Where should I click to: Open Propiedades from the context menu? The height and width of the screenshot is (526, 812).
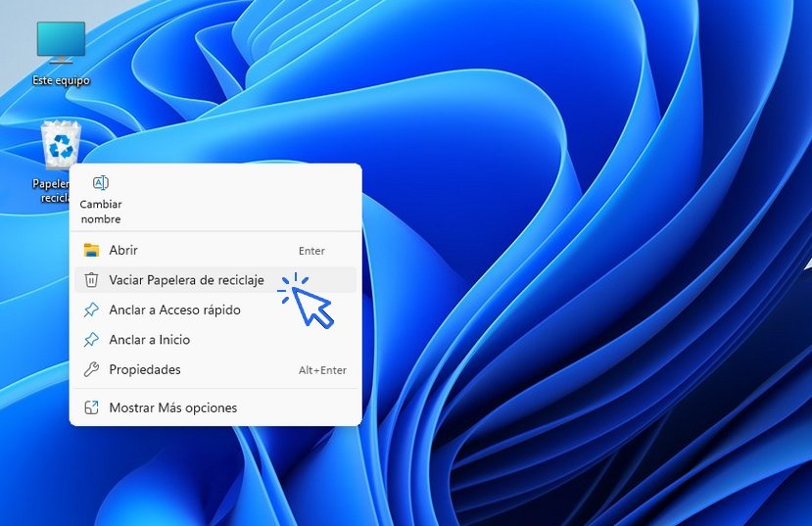pos(145,370)
